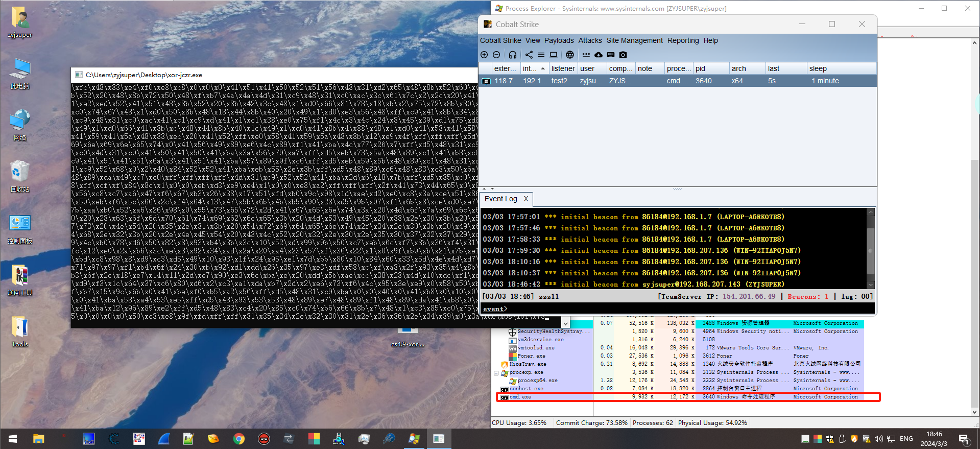Open the Reporting menu
Viewport: 980px width, 449px height.
[x=683, y=40]
